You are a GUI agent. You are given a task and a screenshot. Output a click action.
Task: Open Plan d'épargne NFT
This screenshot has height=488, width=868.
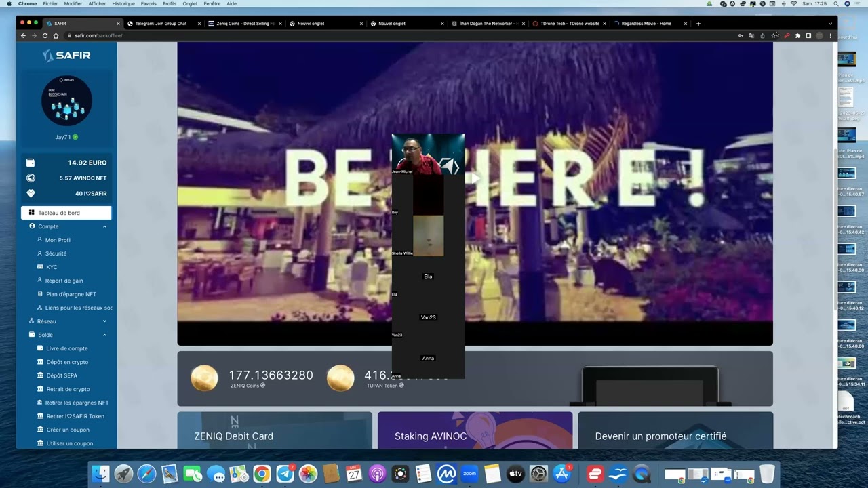point(71,294)
